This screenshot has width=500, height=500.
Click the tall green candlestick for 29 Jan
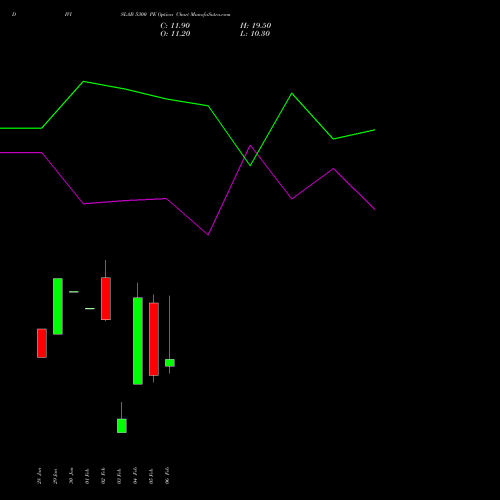(58, 306)
